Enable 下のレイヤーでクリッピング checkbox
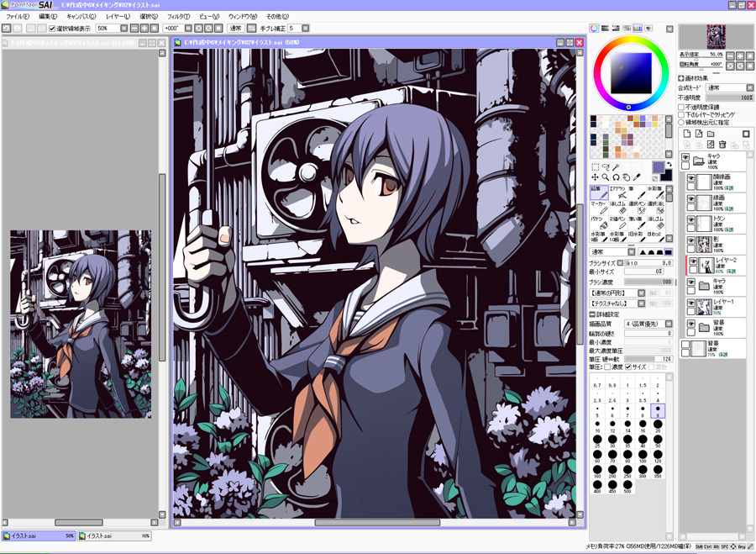This screenshot has width=756, height=554. tap(681, 115)
